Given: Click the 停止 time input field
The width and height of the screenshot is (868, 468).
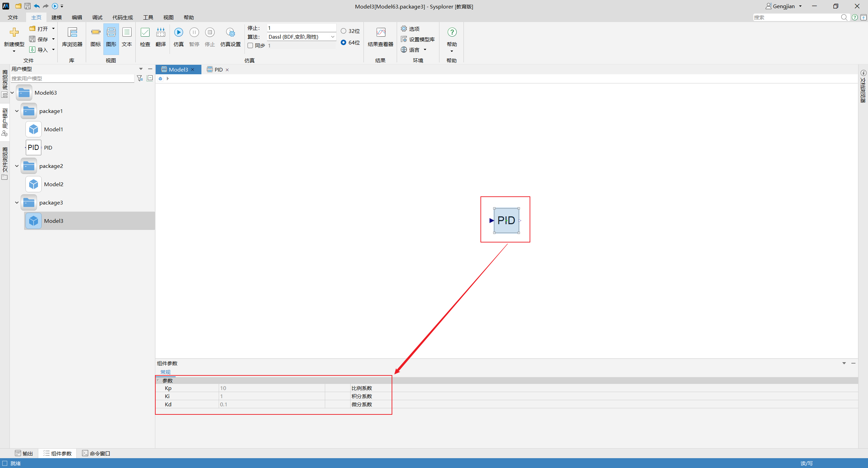Looking at the screenshot, I should (301, 28).
